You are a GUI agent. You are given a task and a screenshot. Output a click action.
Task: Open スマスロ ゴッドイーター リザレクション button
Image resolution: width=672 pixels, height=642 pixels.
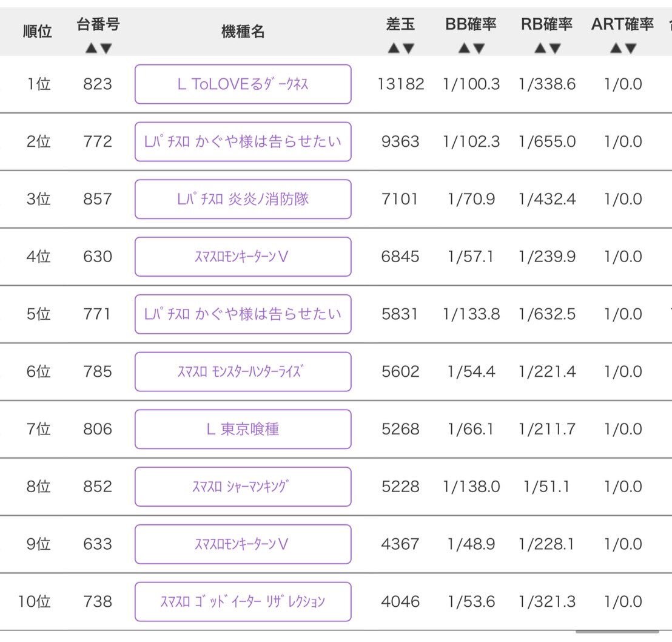[243, 601]
